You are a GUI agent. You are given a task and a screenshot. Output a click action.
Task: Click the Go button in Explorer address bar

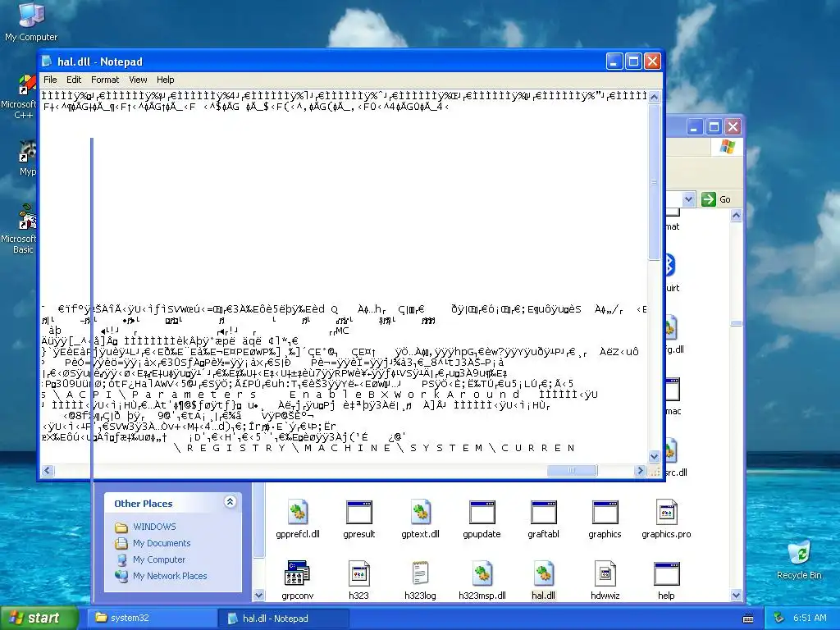716,199
